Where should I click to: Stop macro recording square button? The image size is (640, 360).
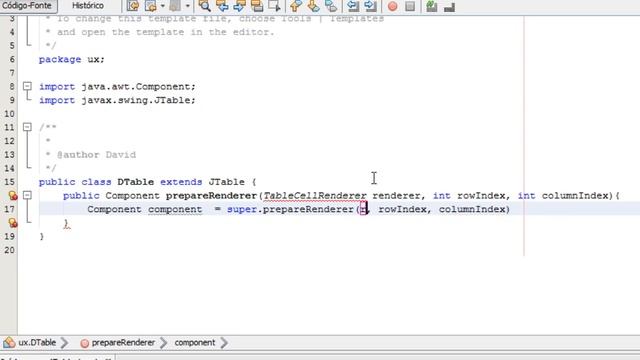pos(410,6)
